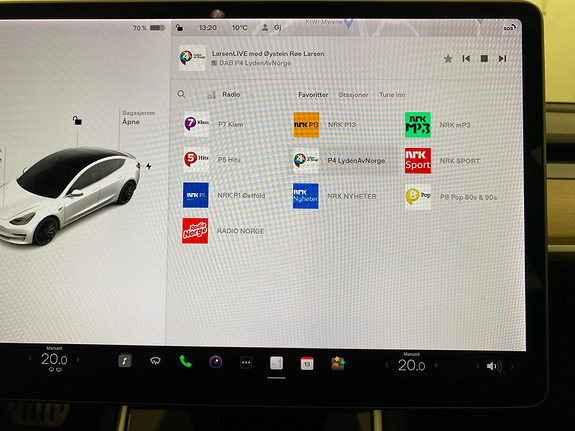Switch to the Stasjoner tab

click(353, 95)
